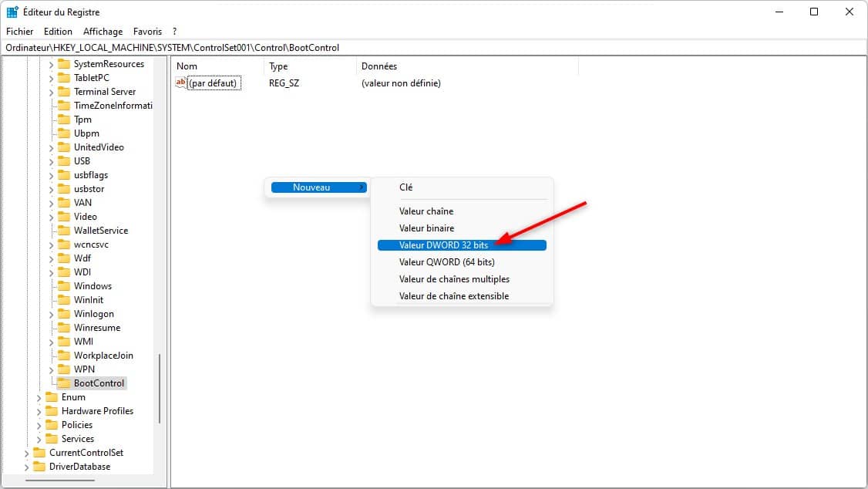Expand the Hardware Profiles key
The image size is (868, 489).
(x=39, y=411)
